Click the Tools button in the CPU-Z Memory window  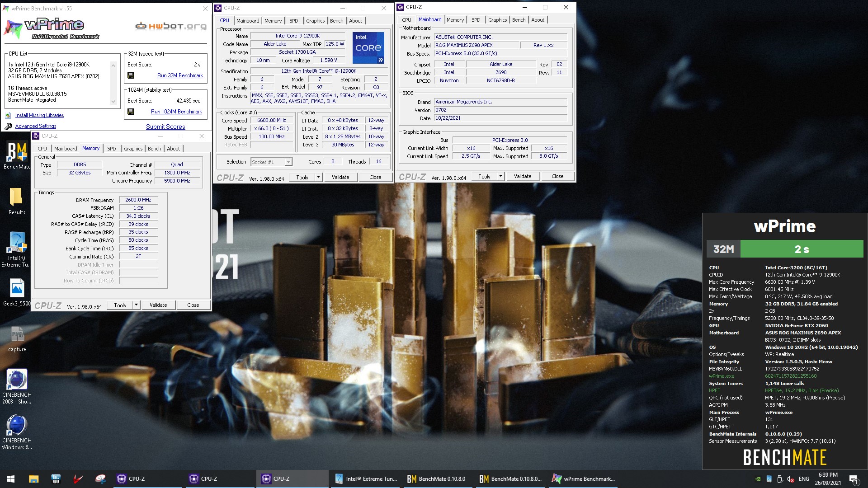coord(120,305)
